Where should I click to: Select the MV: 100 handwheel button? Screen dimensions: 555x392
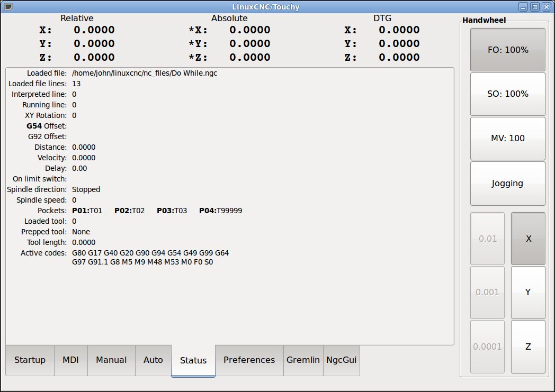click(x=507, y=139)
